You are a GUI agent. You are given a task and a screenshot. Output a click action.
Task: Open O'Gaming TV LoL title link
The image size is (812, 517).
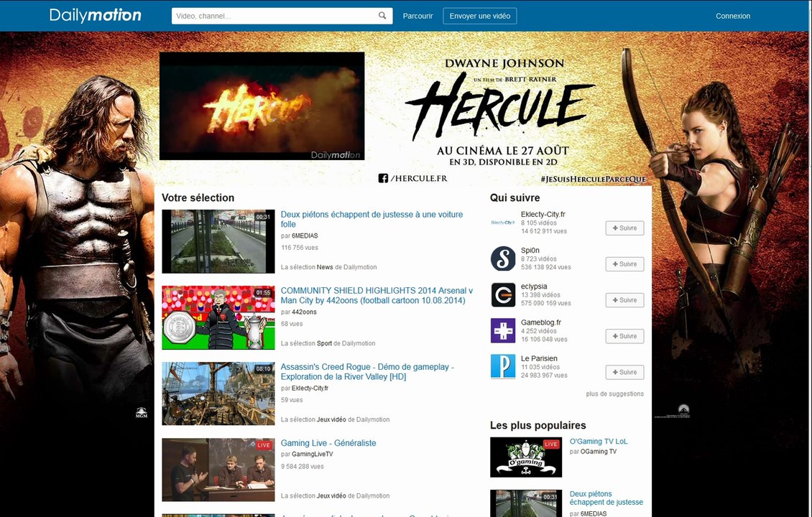tap(599, 442)
